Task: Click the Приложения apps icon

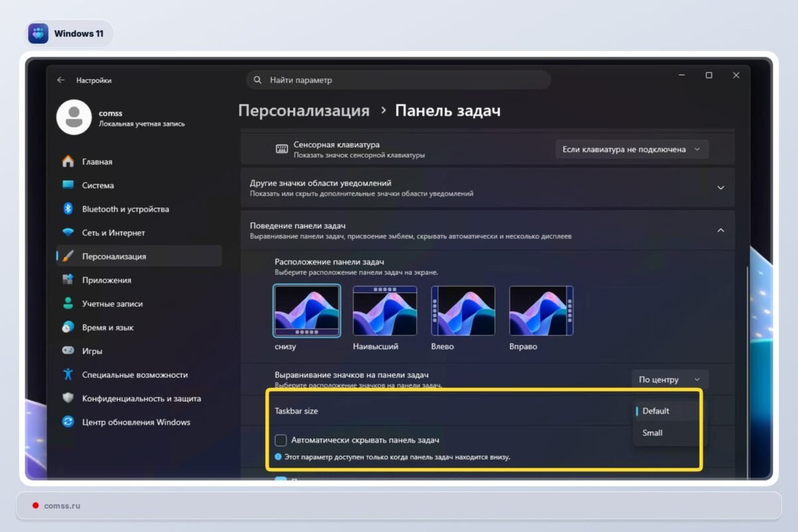Action: [68, 280]
